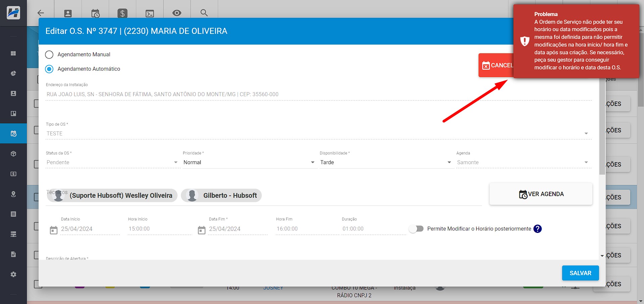Screen dimensions: 644x304
Task: Click the blue help question mark icon
Action: [538, 229]
